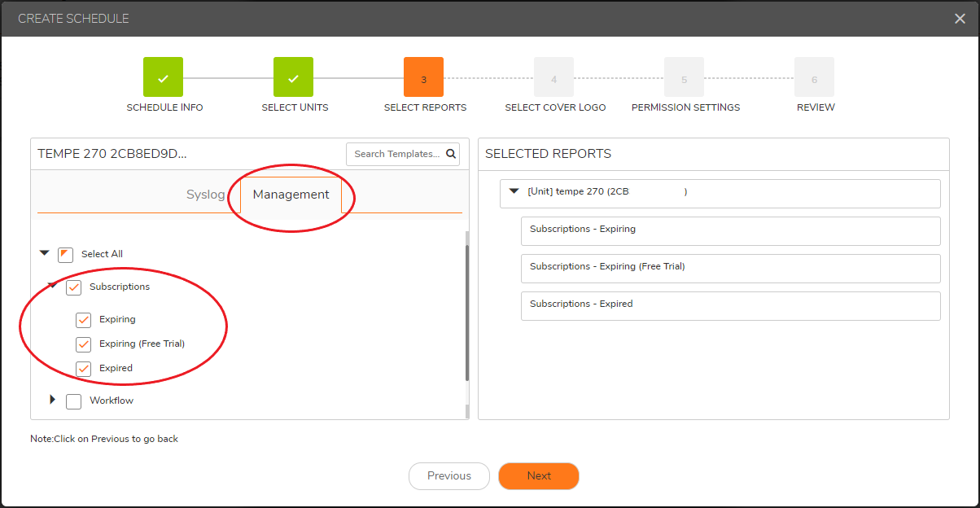Toggle the Select All checkbox
This screenshot has height=508, width=980.
[66, 255]
